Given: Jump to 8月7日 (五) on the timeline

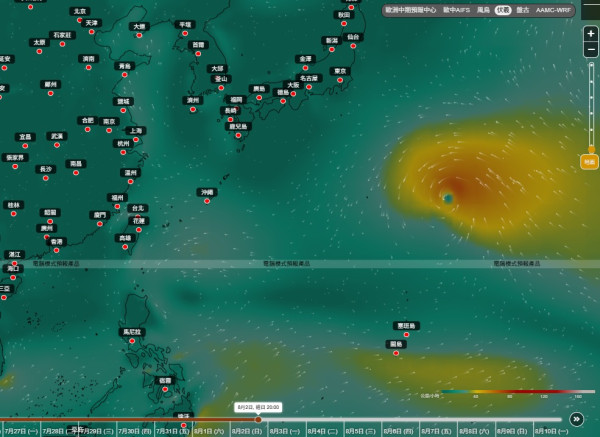Looking at the screenshot, I should (x=436, y=431).
